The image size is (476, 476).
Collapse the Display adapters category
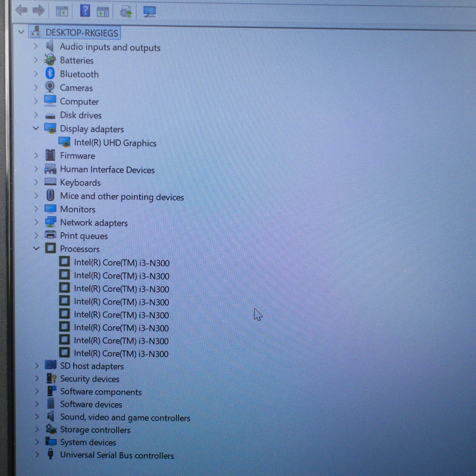coord(36,128)
